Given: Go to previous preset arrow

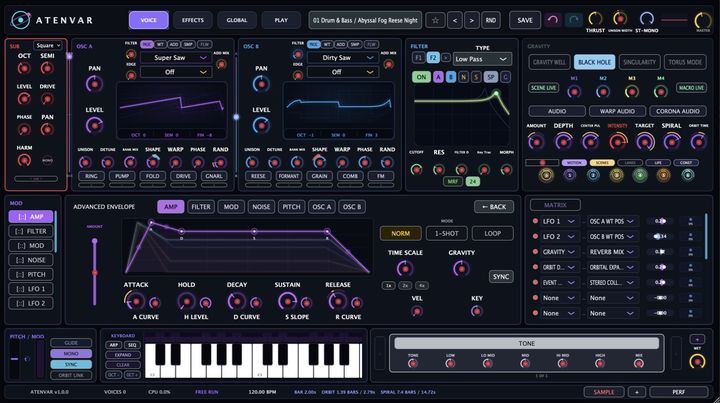Looking at the screenshot, I should point(455,20).
